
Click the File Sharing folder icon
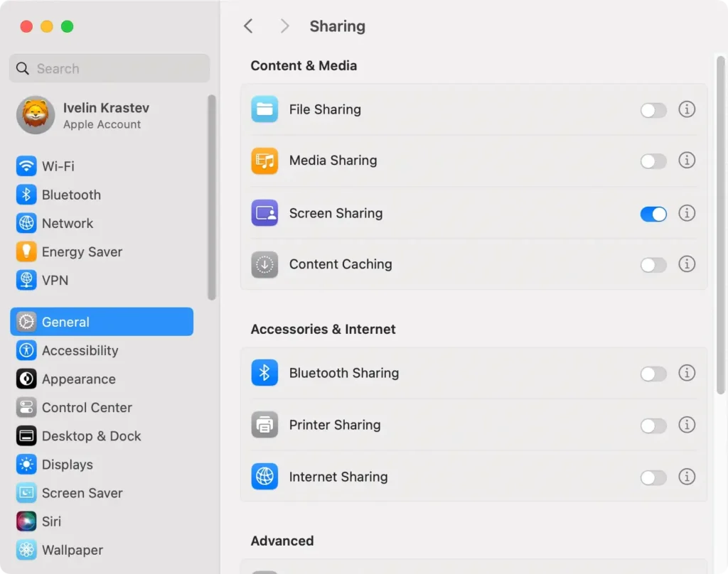click(264, 109)
